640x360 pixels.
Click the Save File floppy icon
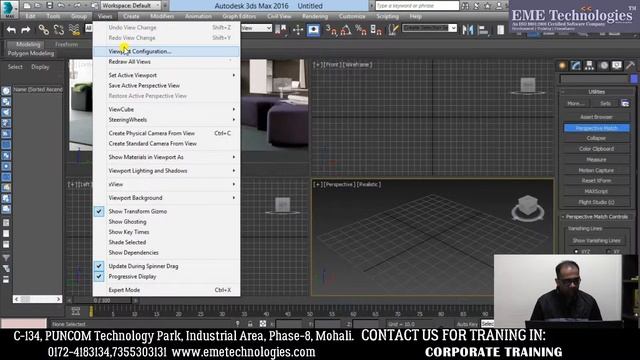pyautogui.click(x=49, y=6)
